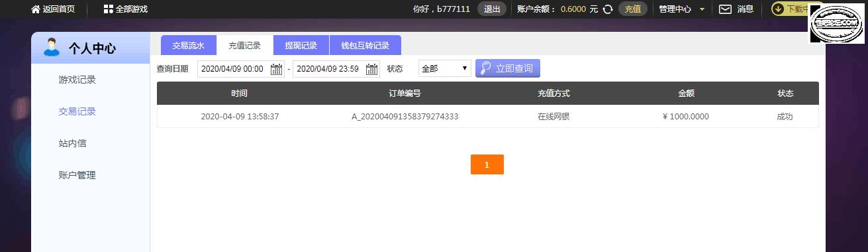Screen dimensions: 868x252
Task: Click the 个人中心 user avatar icon
Action: (x=51, y=47)
